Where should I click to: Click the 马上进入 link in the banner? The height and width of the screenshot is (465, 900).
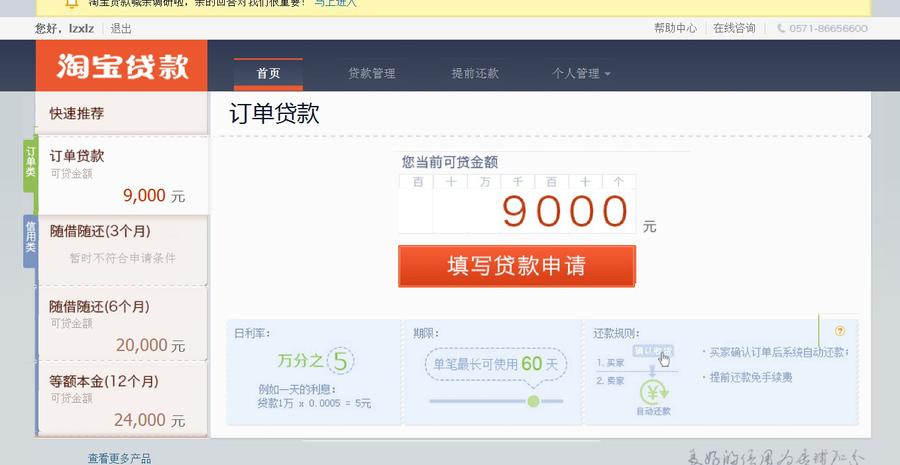point(336,3)
